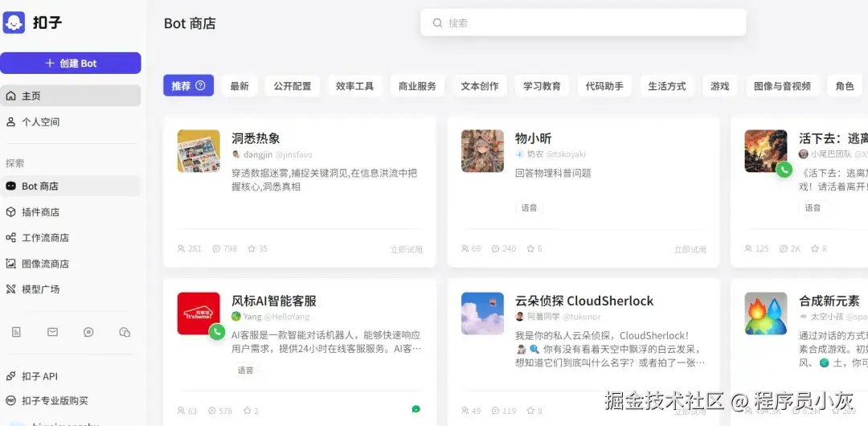Switch to the 生活方式 tab
The image size is (868, 426).
pyautogui.click(x=667, y=86)
